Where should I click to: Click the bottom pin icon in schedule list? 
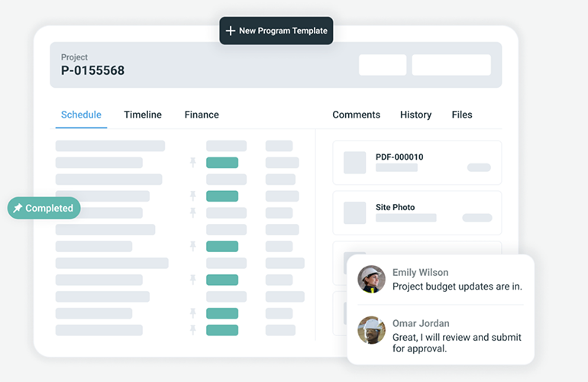pyautogui.click(x=192, y=330)
